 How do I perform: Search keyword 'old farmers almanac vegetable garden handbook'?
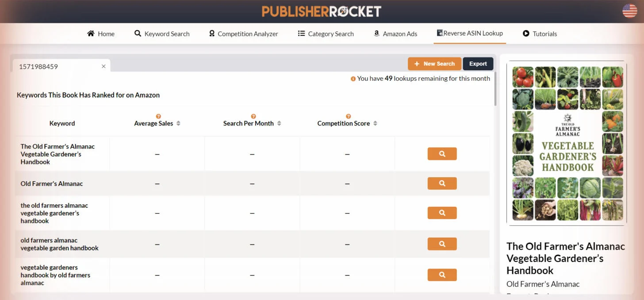point(442,244)
